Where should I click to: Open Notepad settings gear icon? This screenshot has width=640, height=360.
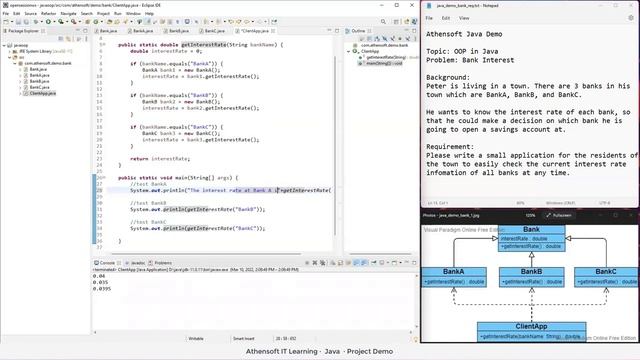[631, 18]
